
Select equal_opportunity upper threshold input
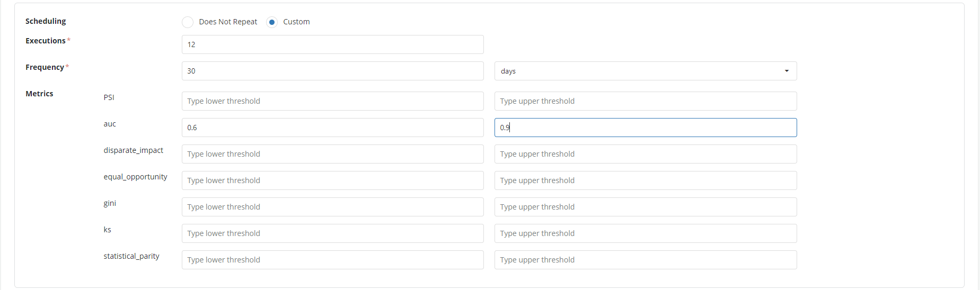(x=645, y=180)
